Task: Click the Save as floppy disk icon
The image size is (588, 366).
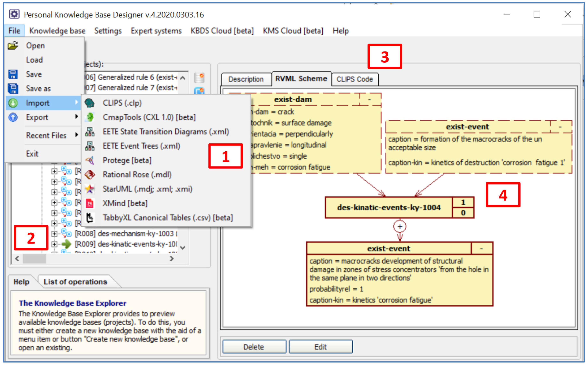Action: [x=13, y=89]
